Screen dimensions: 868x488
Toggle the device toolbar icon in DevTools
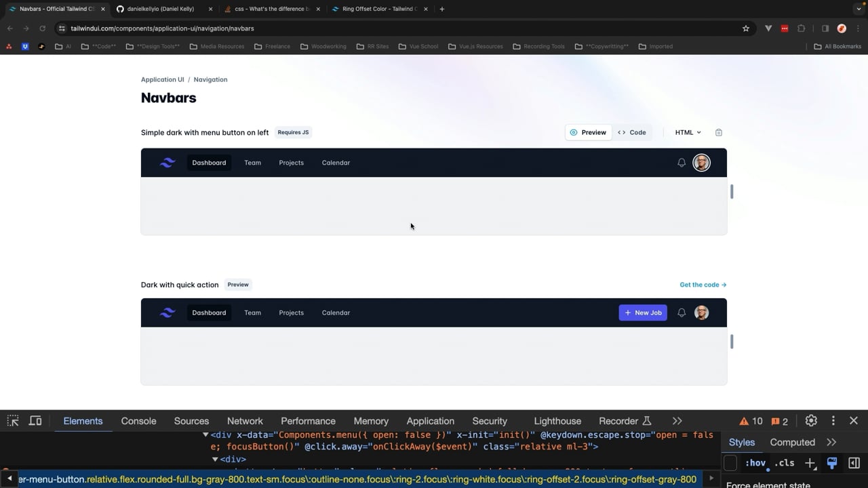[x=35, y=421]
